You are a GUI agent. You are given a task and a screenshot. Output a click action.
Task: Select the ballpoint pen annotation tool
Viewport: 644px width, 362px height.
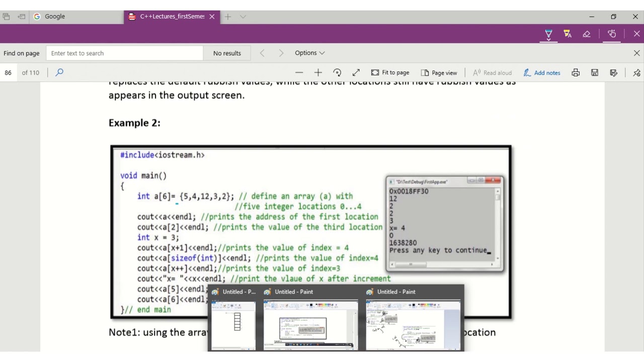tap(548, 34)
